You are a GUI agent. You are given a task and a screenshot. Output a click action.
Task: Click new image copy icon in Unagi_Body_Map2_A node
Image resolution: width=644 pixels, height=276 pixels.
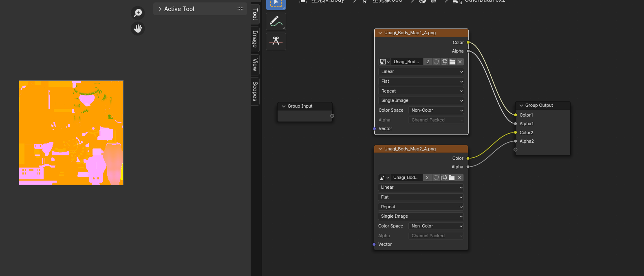[x=444, y=178]
